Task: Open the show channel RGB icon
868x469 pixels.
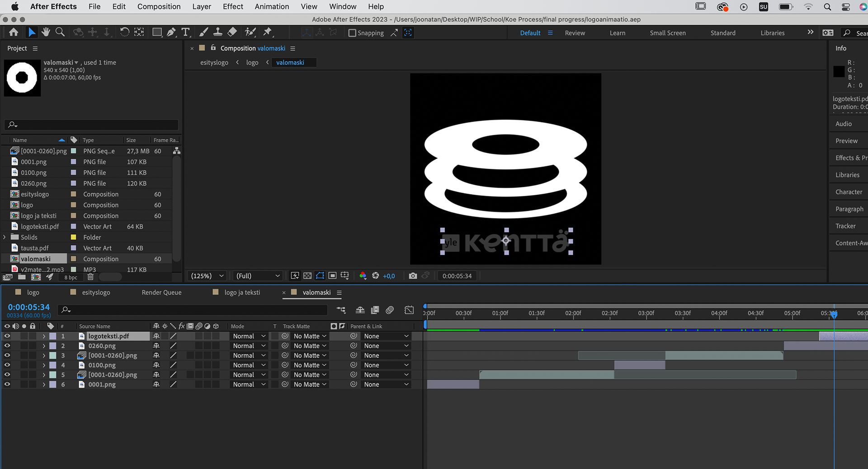Action: pyautogui.click(x=363, y=276)
